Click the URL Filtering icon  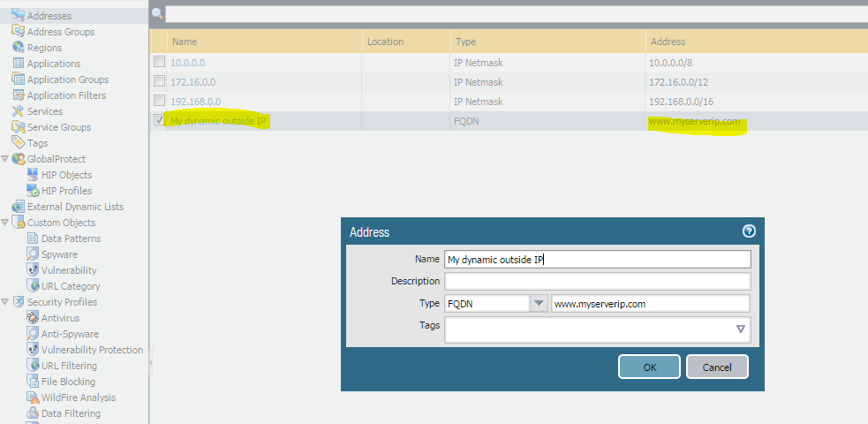(33, 366)
